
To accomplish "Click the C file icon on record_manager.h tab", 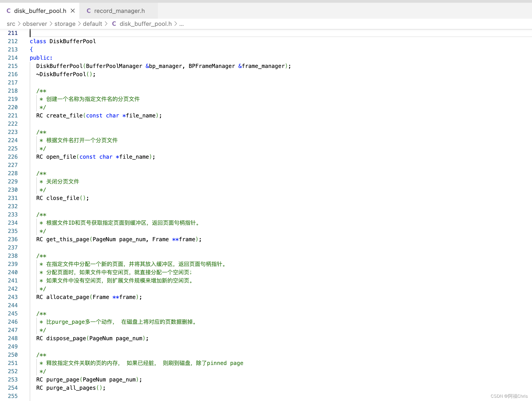I will coord(89,11).
